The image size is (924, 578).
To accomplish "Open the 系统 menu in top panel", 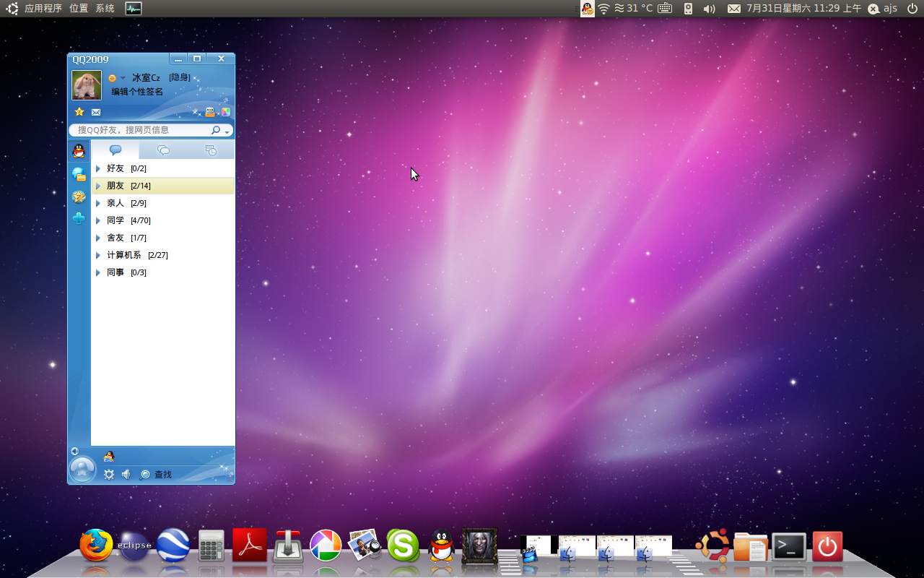I will 105,9.
